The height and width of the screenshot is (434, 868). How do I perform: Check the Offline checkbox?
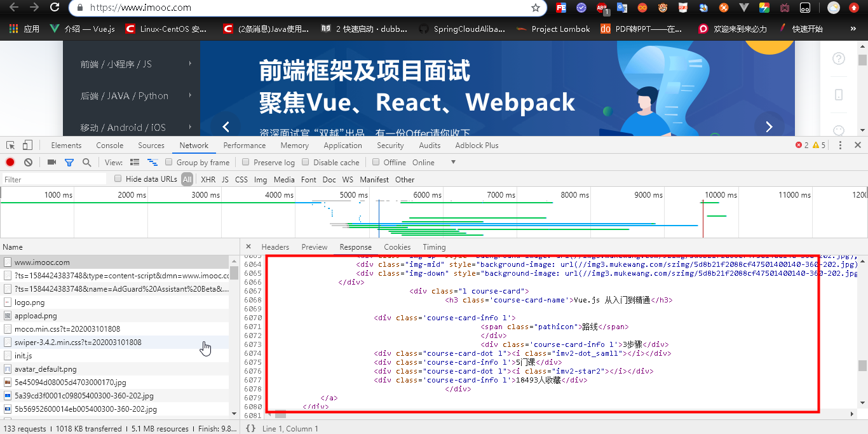[376, 162]
